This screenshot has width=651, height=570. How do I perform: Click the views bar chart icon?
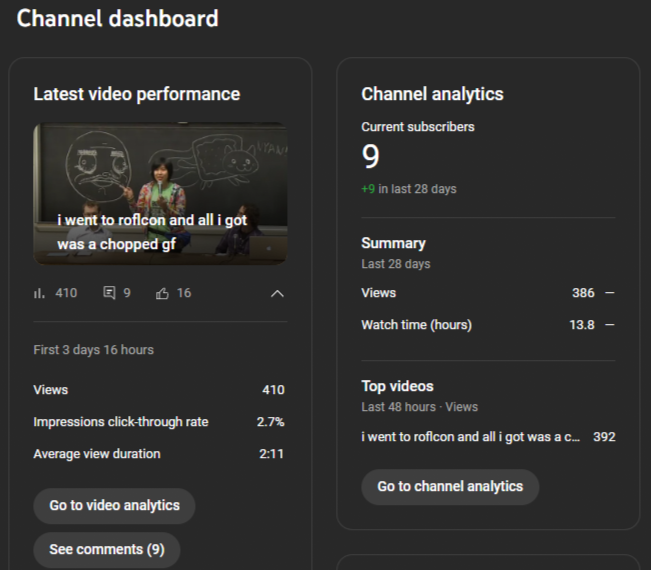coord(40,293)
